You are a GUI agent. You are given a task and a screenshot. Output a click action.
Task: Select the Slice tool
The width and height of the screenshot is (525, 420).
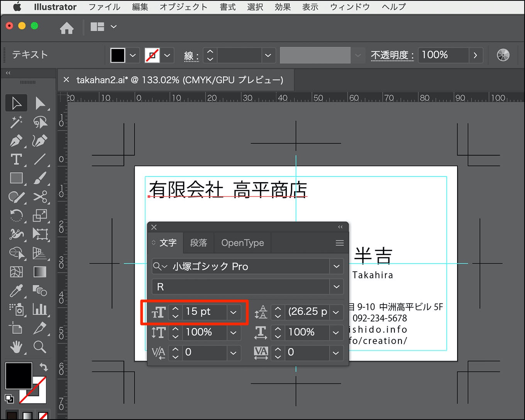point(40,328)
